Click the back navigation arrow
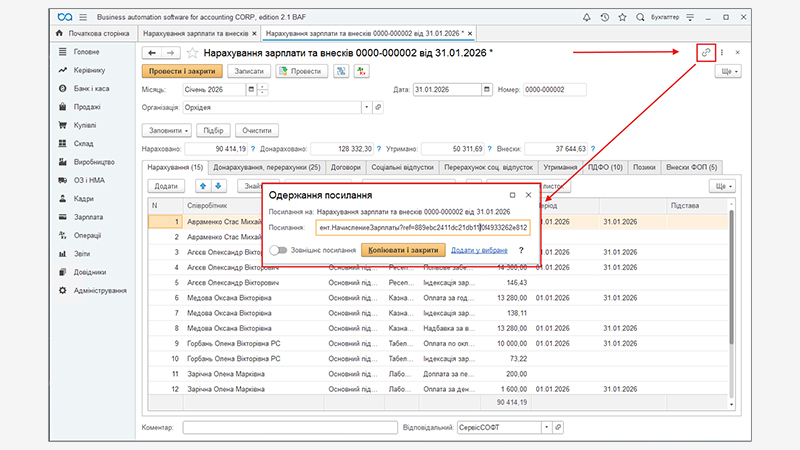Image resolution: width=800 pixels, height=450 pixels. (152, 53)
